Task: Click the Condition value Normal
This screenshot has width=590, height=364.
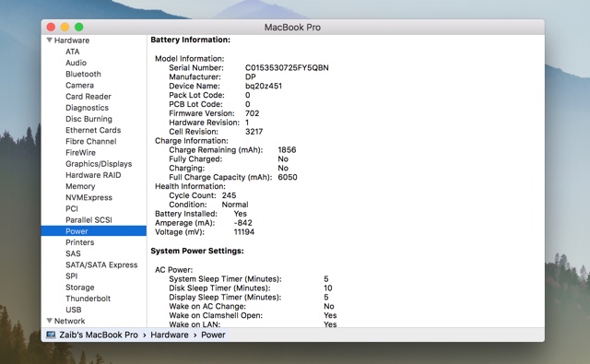Action: pyautogui.click(x=235, y=205)
